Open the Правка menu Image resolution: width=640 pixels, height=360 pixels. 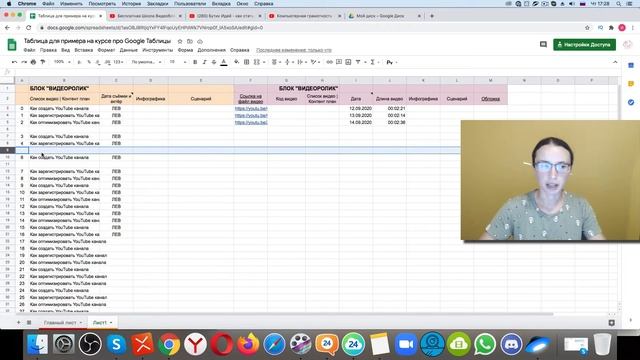click(x=48, y=50)
